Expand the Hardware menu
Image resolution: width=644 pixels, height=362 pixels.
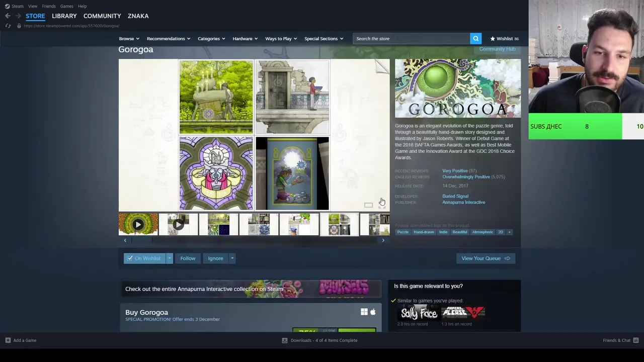pos(245,39)
